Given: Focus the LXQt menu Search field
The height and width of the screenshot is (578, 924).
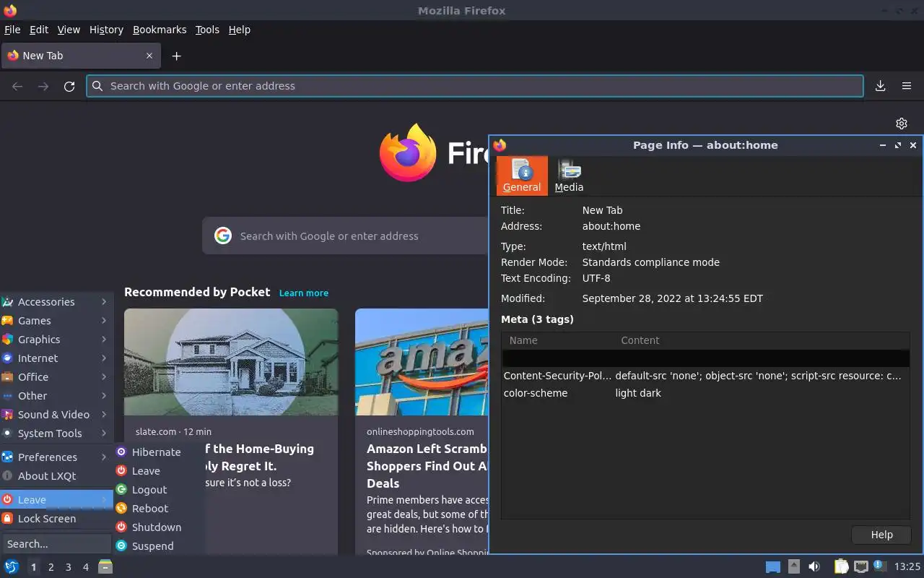Looking at the screenshot, I should click(x=56, y=544).
